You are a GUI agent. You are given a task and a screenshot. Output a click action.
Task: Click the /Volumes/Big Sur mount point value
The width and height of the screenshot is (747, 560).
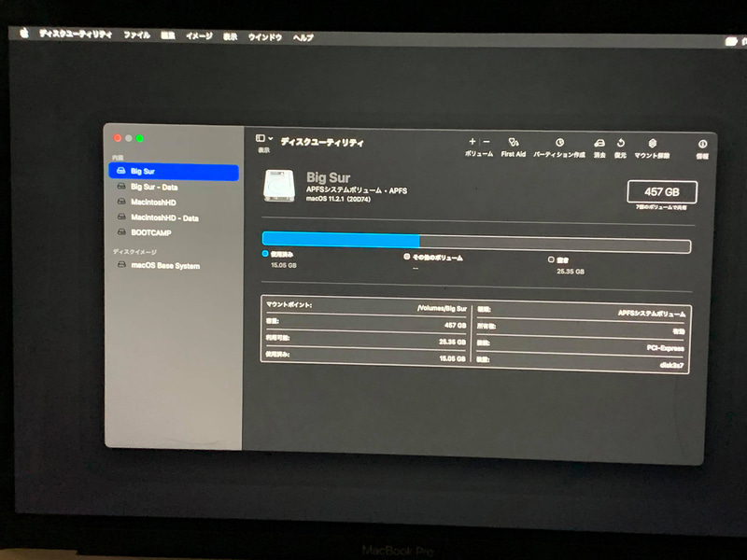pos(442,309)
